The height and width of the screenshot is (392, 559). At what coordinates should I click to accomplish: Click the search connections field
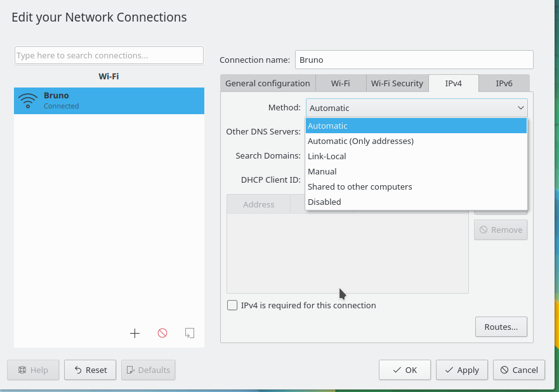[x=109, y=55]
